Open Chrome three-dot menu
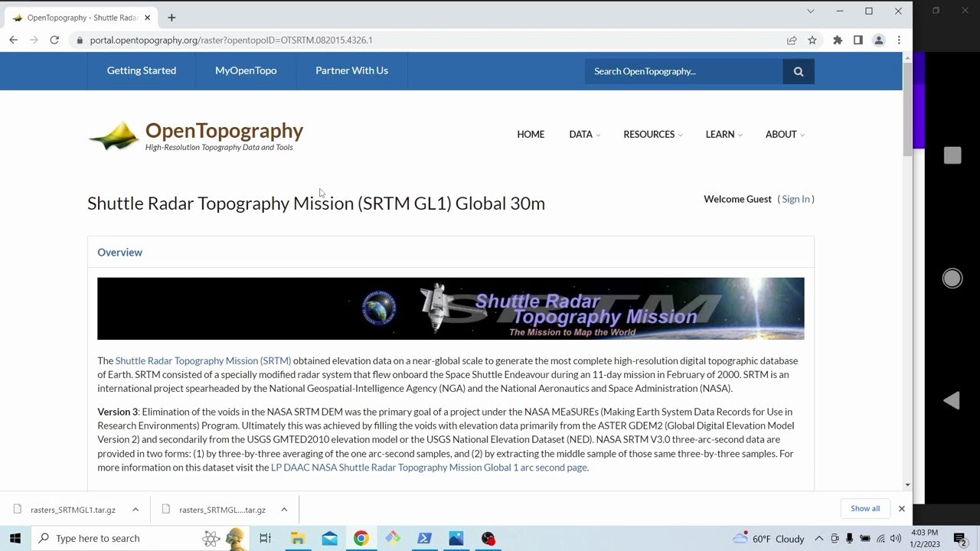This screenshot has height=551, width=980. coord(899,40)
